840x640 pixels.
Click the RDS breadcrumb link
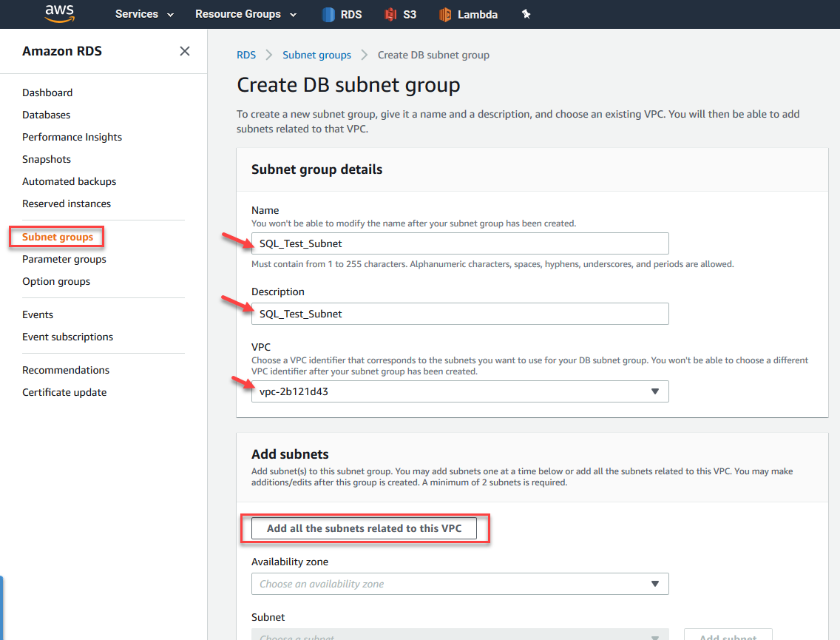tap(246, 55)
